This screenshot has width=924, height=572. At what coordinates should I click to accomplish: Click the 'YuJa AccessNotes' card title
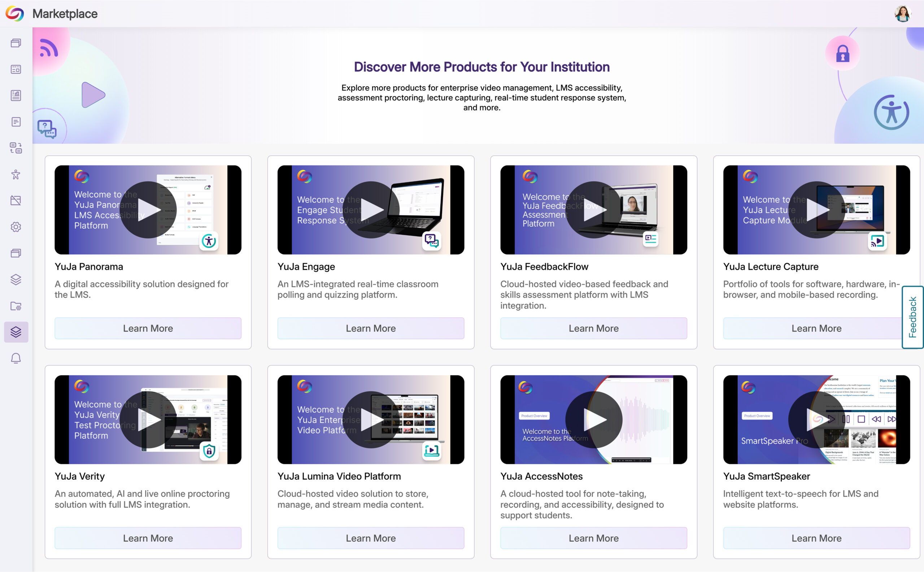pyautogui.click(x=541, y=476)
